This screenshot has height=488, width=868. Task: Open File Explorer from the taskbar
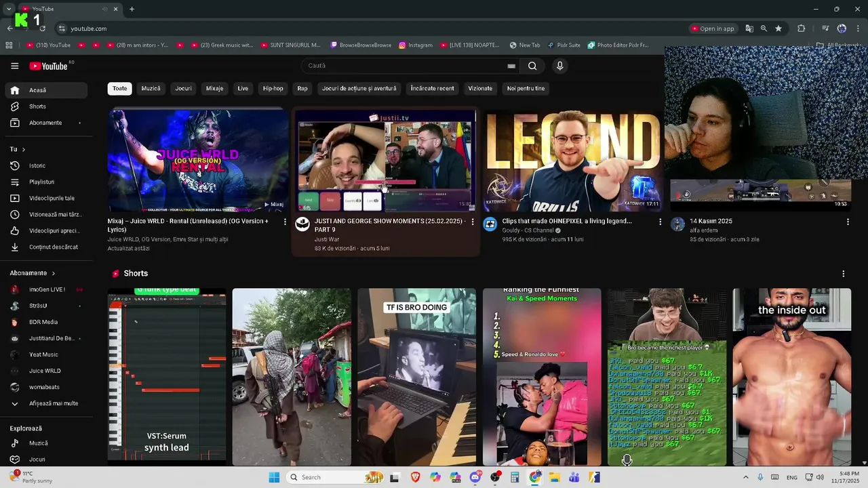[554, 477]
